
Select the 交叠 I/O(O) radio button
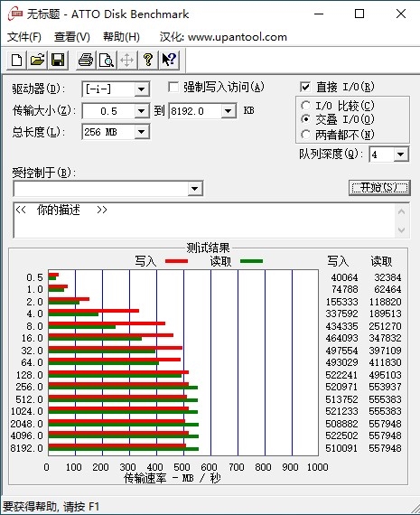coord(305,119)
